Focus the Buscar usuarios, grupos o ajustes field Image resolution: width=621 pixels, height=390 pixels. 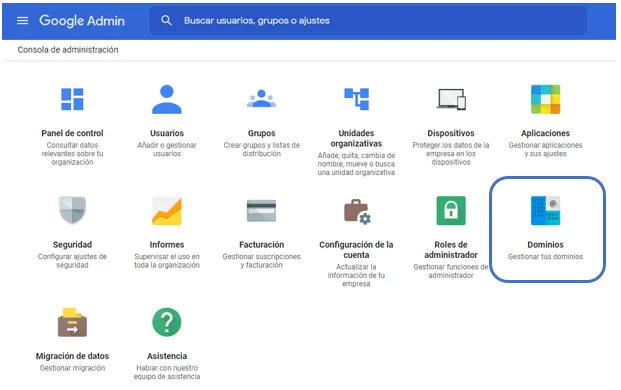point(368,21)
